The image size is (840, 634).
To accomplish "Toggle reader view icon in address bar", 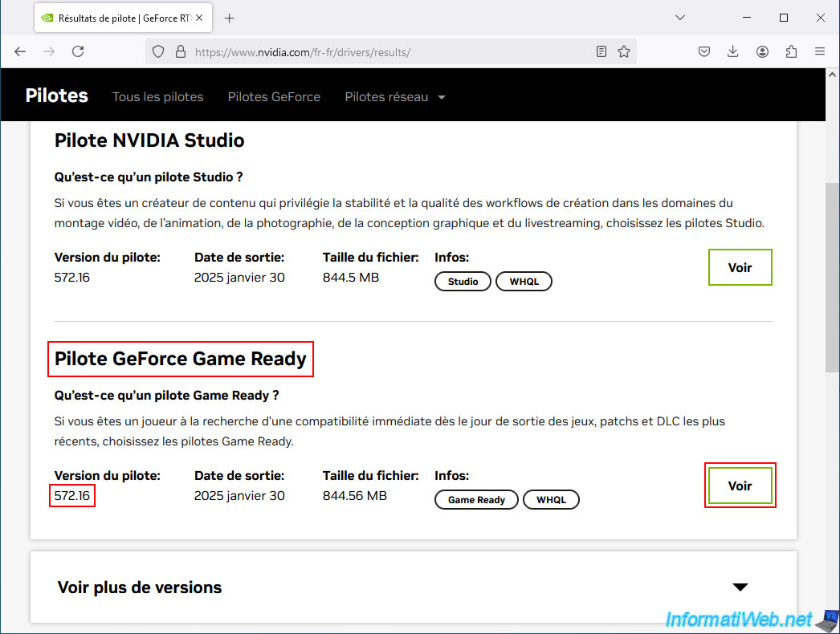I will [x=601, y=52].
